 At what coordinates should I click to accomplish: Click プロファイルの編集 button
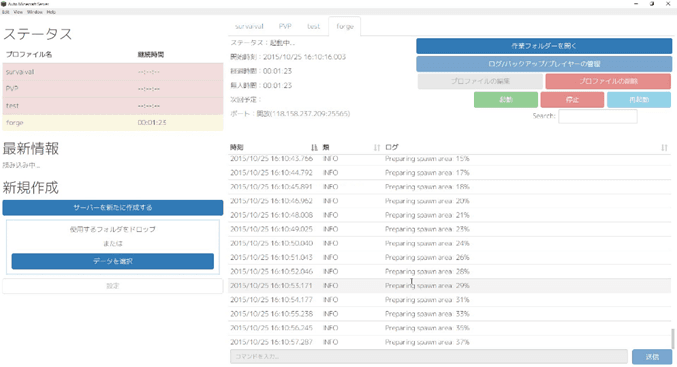coord(480,81)
